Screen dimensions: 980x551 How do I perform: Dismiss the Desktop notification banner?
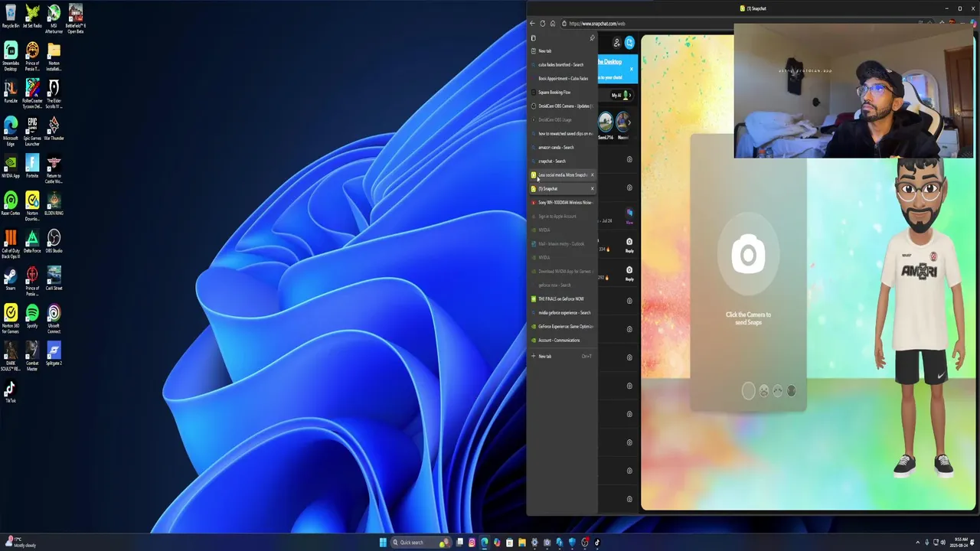pos(632,69)
